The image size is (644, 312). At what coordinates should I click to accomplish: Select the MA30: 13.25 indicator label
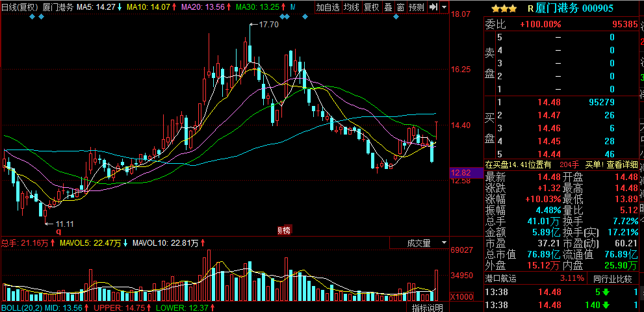click(262, 7)
